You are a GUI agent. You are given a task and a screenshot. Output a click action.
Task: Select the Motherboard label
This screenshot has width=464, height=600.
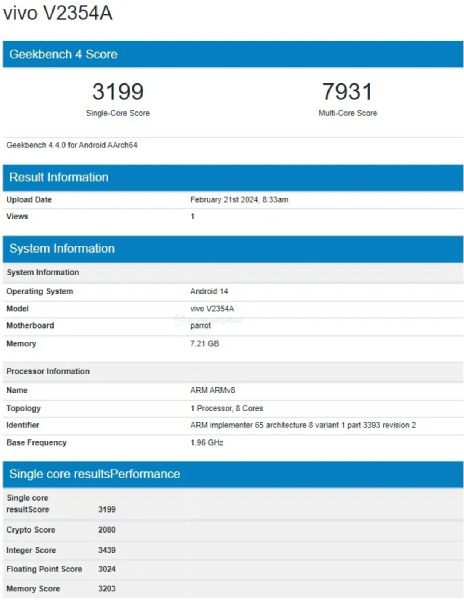click(x=30, y=325)
